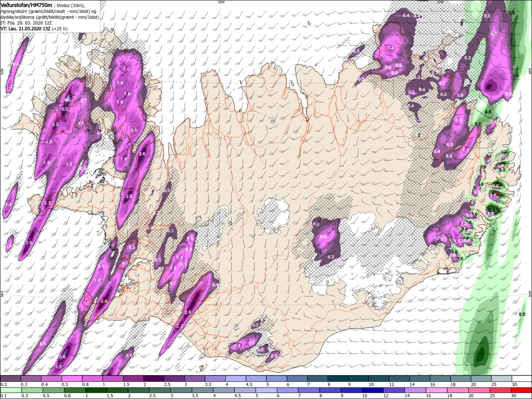
Task: Click the bottom scale swatch between 1 and 1.5
Action: pos(96,390)
